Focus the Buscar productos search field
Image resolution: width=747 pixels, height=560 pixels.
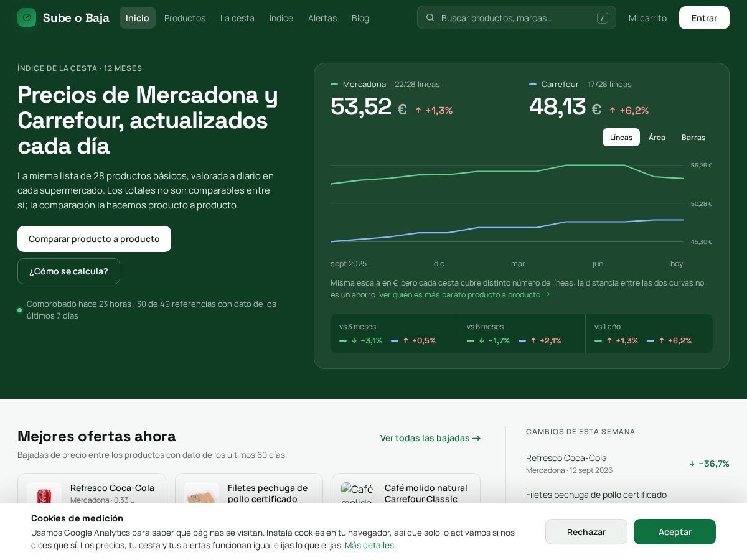point(517,17)
